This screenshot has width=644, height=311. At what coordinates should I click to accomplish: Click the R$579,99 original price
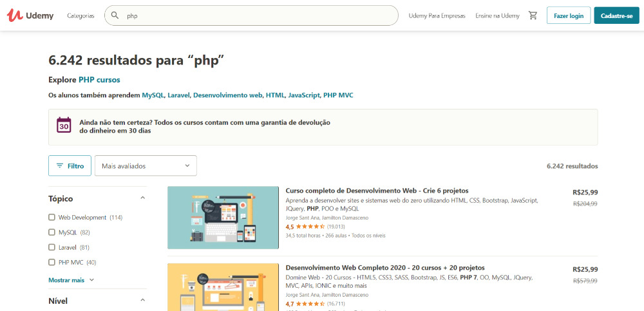(585, 281)
